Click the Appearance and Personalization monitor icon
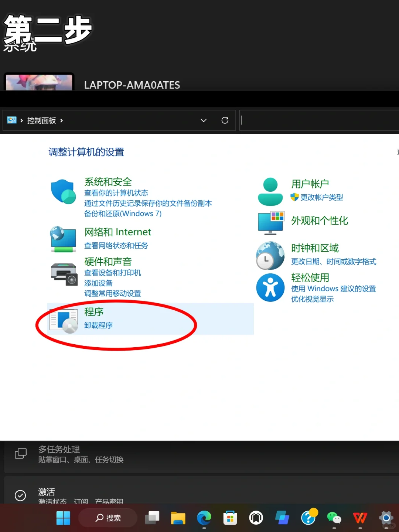This screenshot has width=399, height=532. tap(270, 221)
